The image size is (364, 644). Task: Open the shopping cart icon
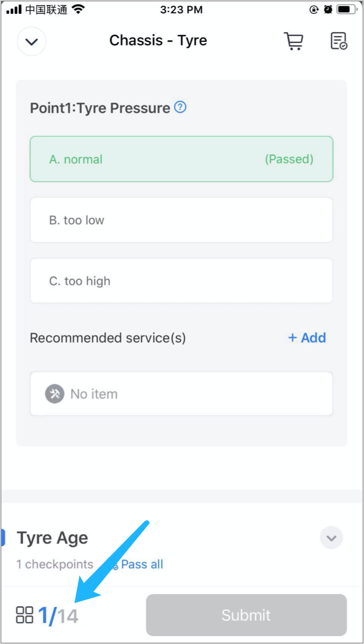click(x=293, y=41)
